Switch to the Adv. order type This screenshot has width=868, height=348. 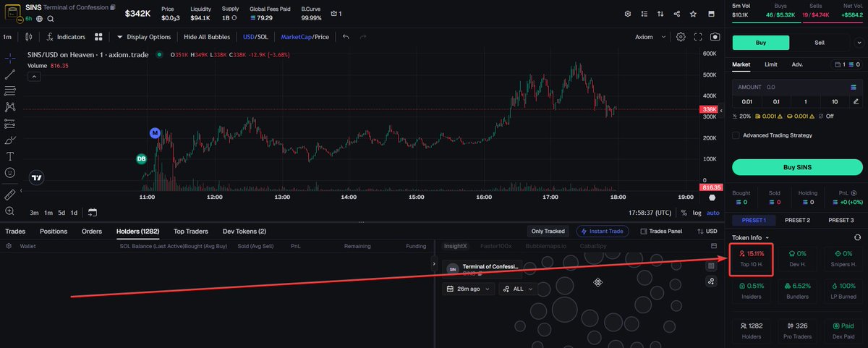point(797,64)
